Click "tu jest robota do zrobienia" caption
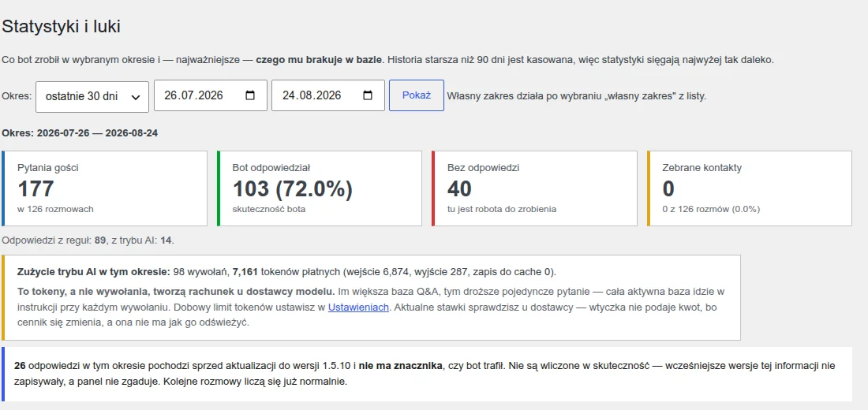This screenshot has height=410, width=868. [502, 209]
